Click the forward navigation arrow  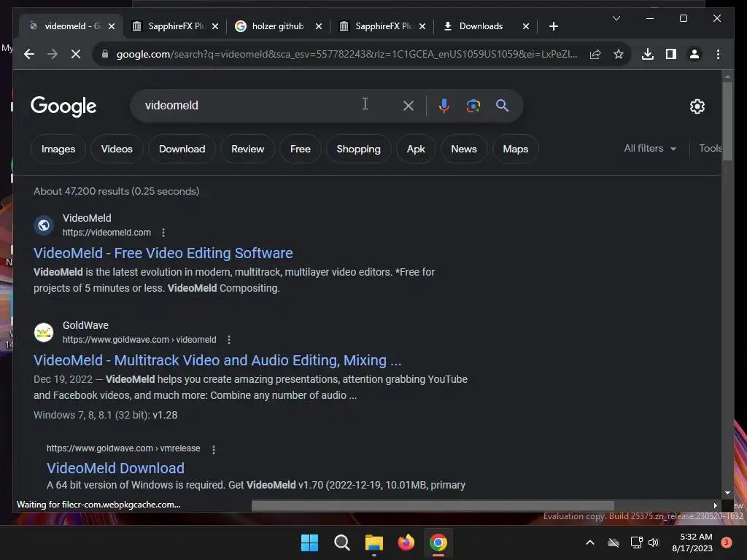point(53,54)
